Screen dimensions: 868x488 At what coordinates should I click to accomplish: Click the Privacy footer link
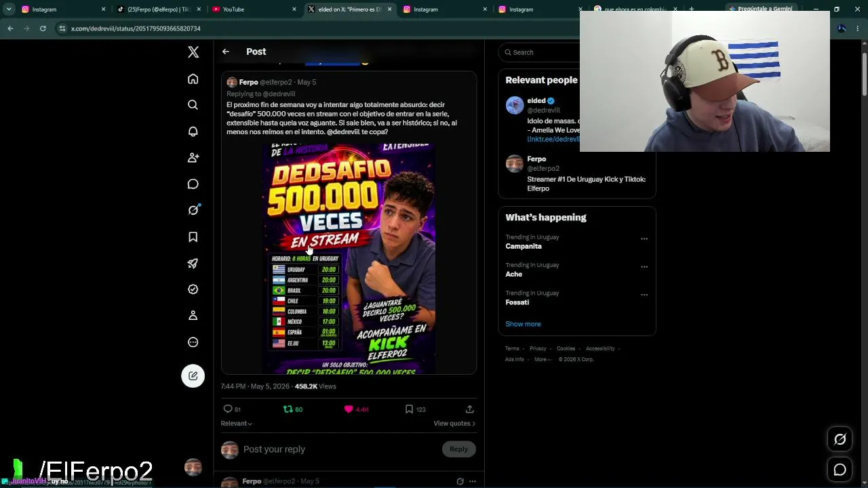538,348
